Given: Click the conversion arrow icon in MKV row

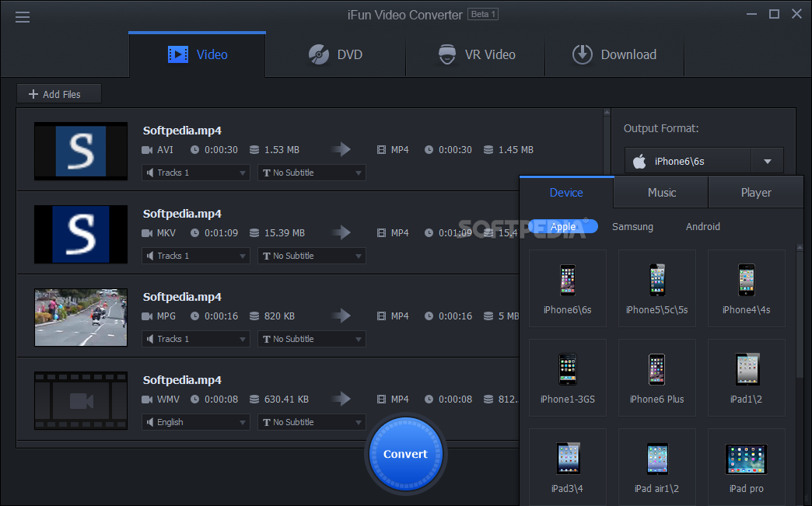Looking at the screenshot, I should coord(341,233).
